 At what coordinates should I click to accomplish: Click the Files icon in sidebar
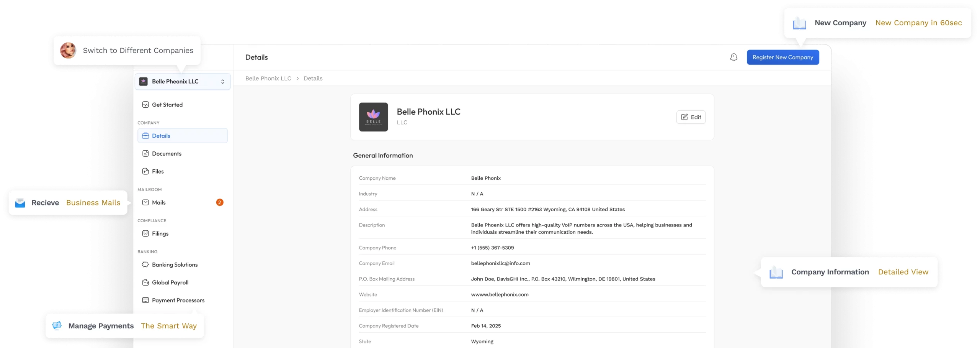coord(145,171)
